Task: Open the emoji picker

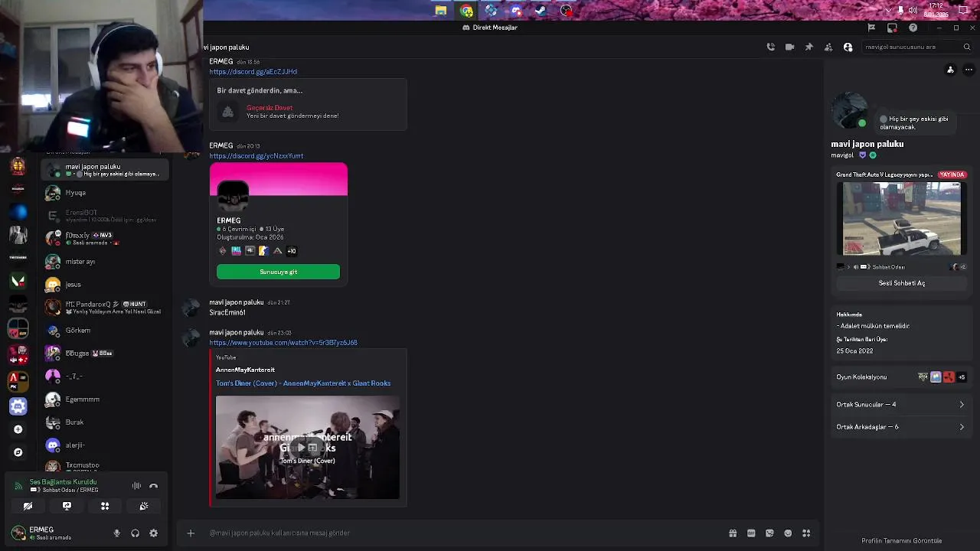Action: (x=788, y=533)
